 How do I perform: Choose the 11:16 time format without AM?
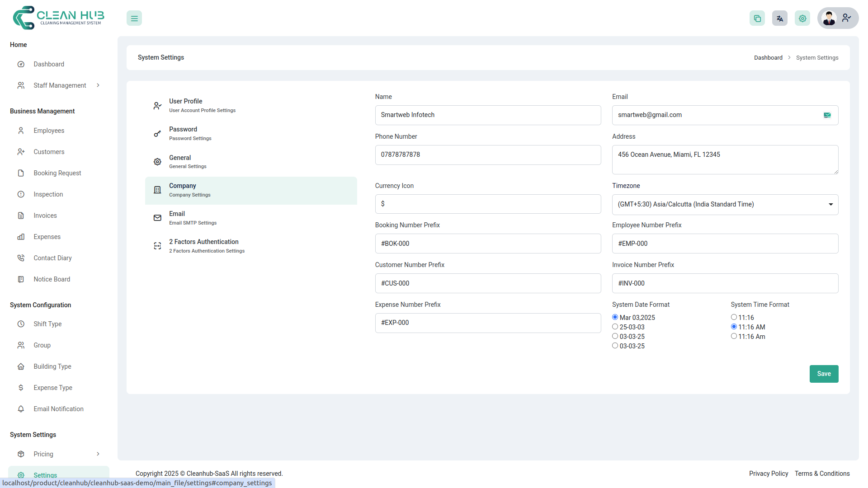(x=734, y=317)
